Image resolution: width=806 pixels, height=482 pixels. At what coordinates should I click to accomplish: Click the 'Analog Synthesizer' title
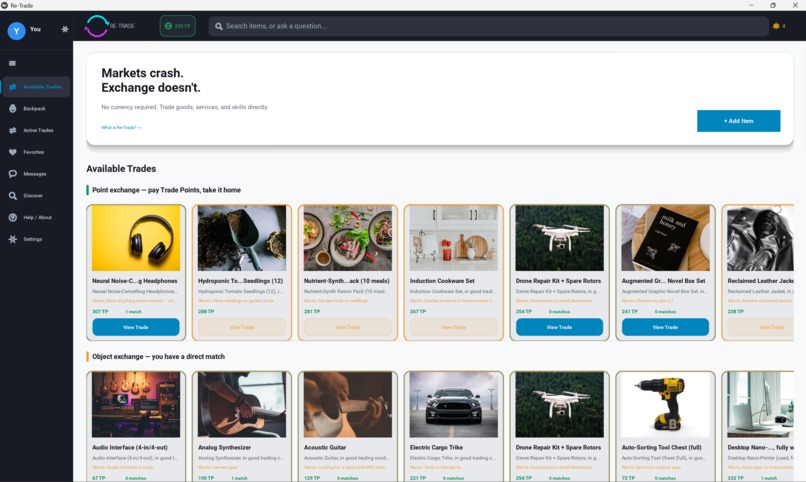point(225,448)
